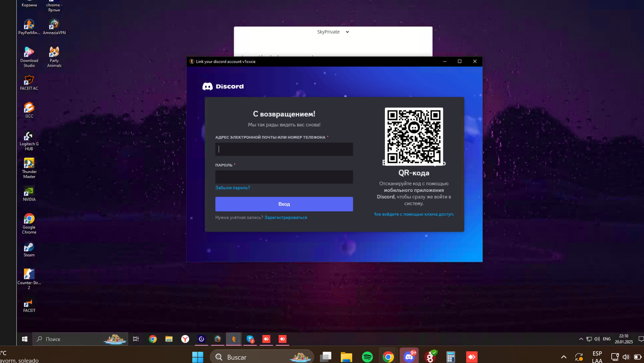Open the Logitech G HUB desktop icon
The width and height of the screenshot is (644, 363).
pyautogui.click(x=29, y=141)
